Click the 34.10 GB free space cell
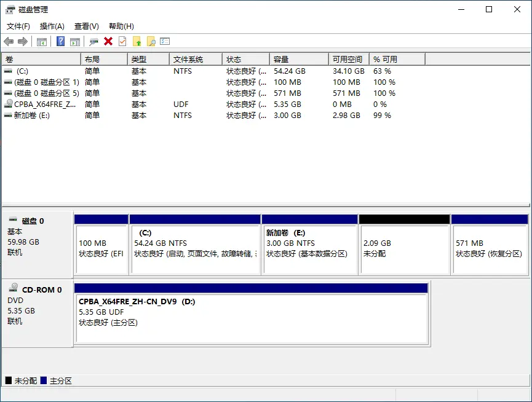The height and width of the screenshot is (402, 532). [349, 71]
